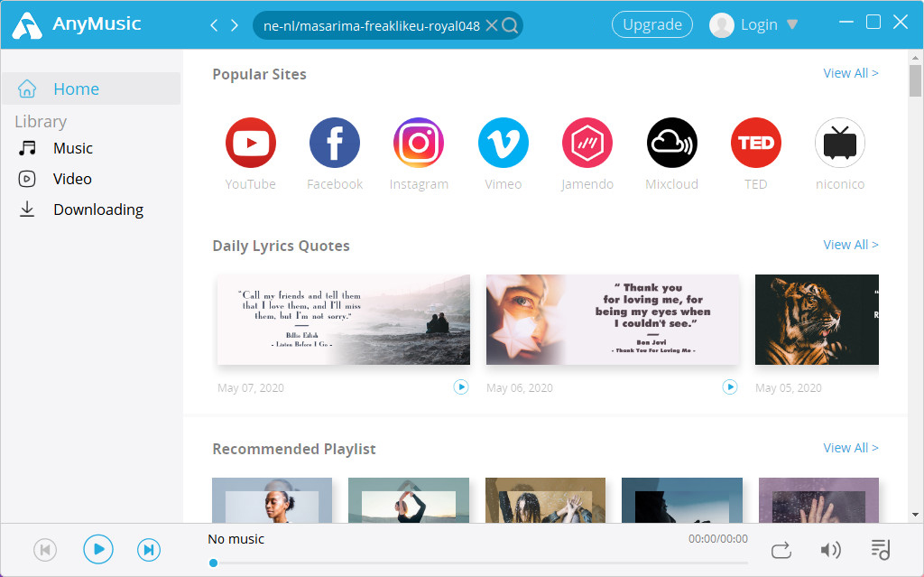Click the Upgrade button
924x577 pixels.
point(652,24)
